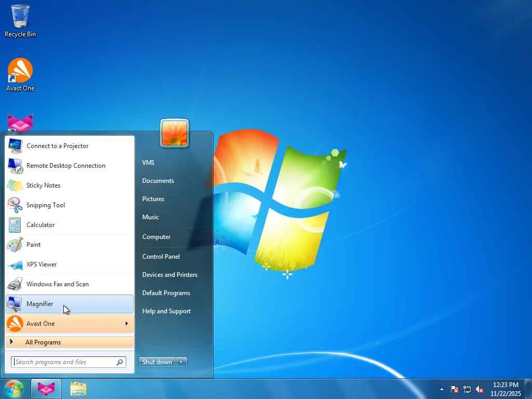Click the Avast One icon in Start menu

[x=15, y=324]
